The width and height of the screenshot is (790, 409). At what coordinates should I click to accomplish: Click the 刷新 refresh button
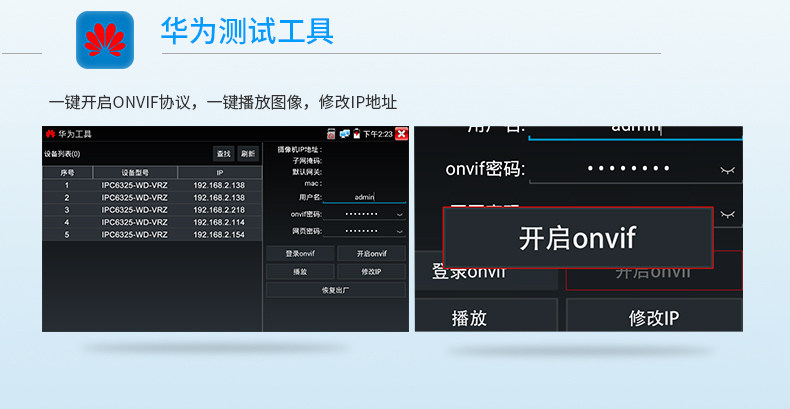click(247, 154)
